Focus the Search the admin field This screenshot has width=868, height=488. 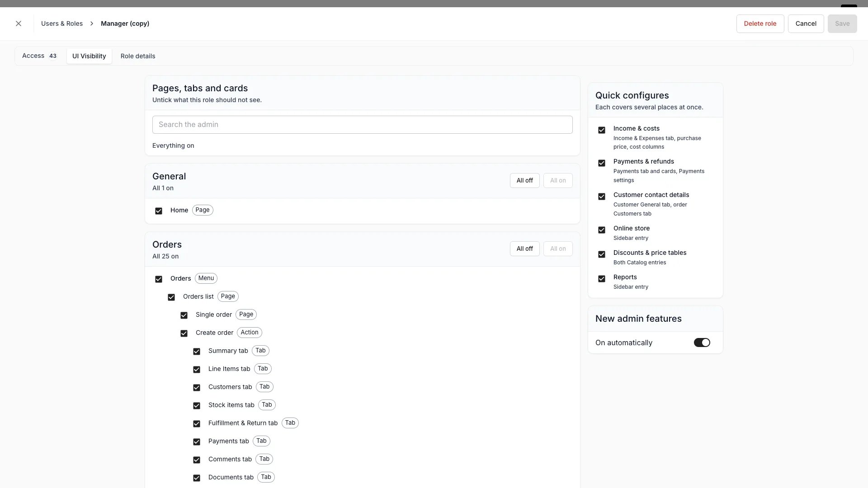362,125
